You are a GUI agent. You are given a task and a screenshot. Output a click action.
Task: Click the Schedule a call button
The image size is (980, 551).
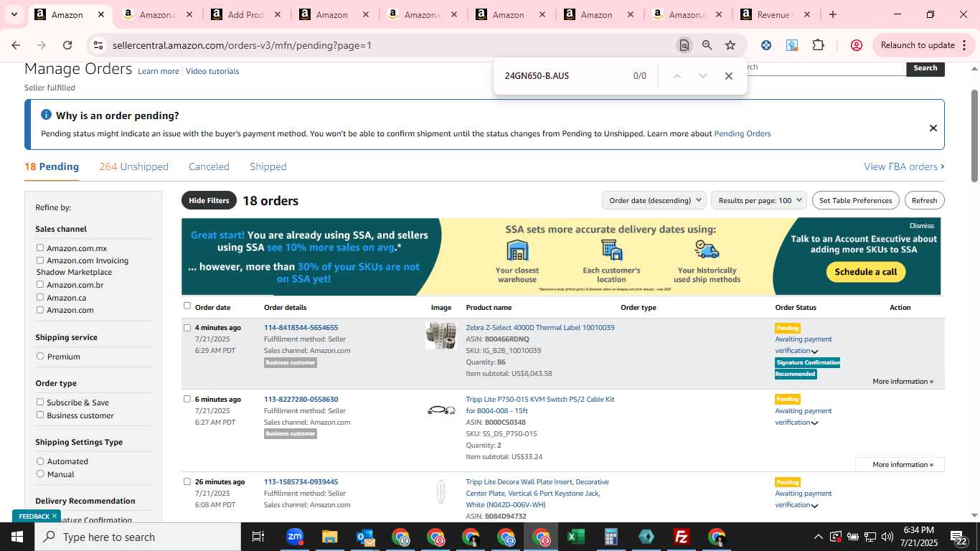(866, 272)
